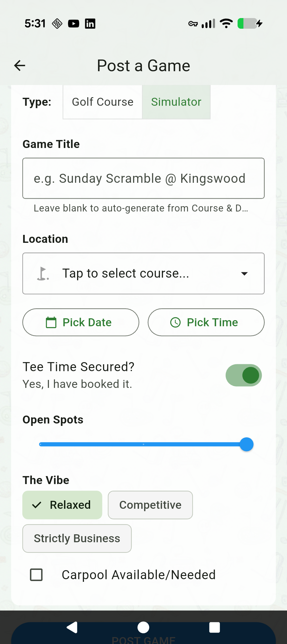Click the Open Spots slider handle

(246, 444)
